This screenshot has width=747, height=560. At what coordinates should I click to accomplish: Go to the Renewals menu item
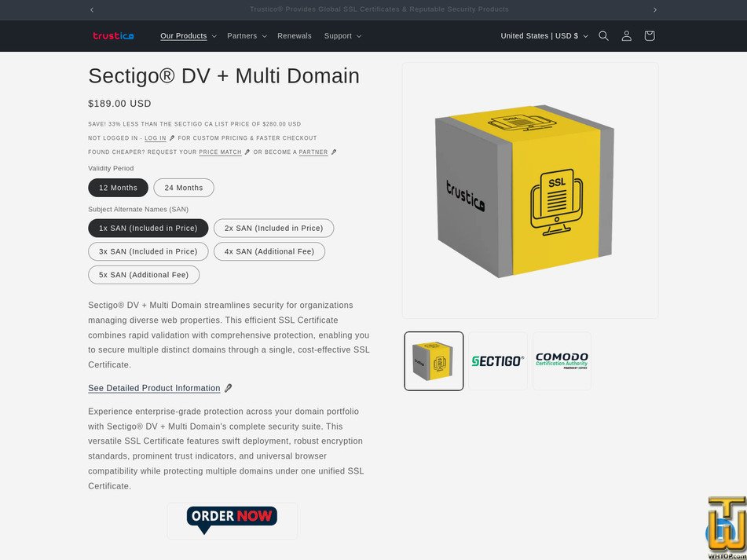pyautogui.click(x=294, y=35)
